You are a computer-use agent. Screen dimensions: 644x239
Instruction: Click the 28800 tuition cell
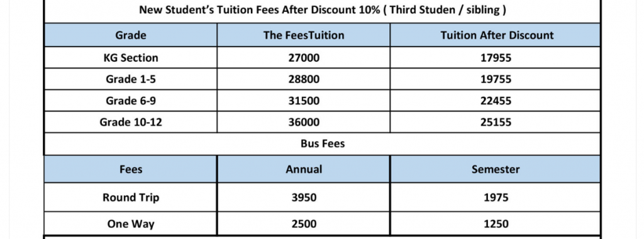pyautogui.click(x=304, y=79)
